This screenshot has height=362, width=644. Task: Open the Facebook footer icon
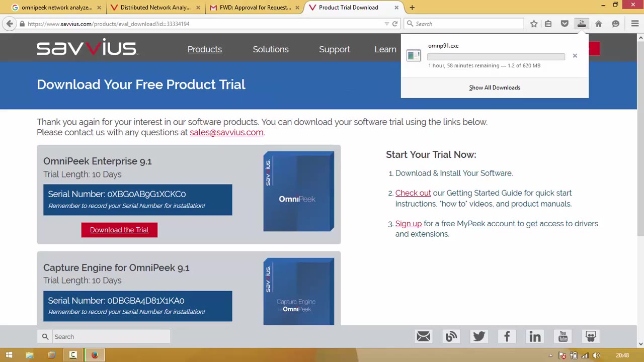coord(507,336)
